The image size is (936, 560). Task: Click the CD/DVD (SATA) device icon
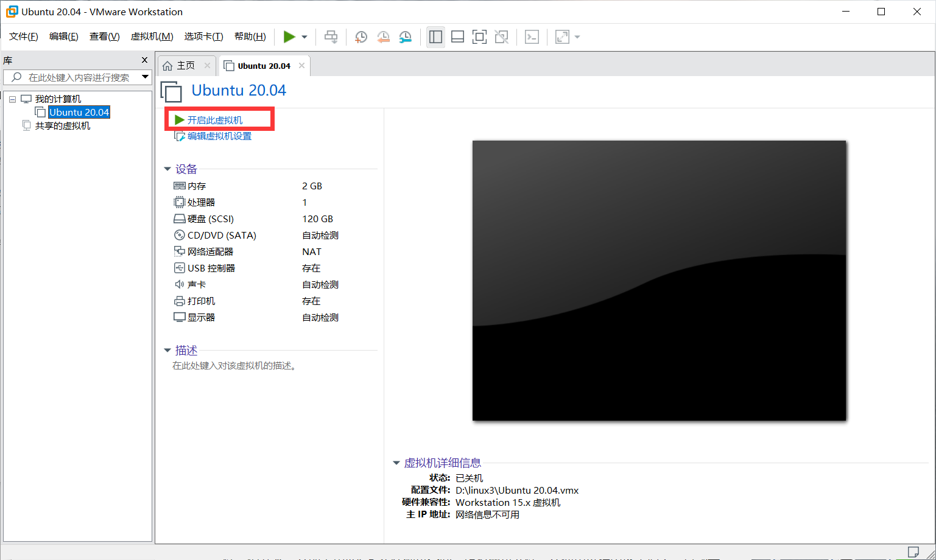(179, 235)
